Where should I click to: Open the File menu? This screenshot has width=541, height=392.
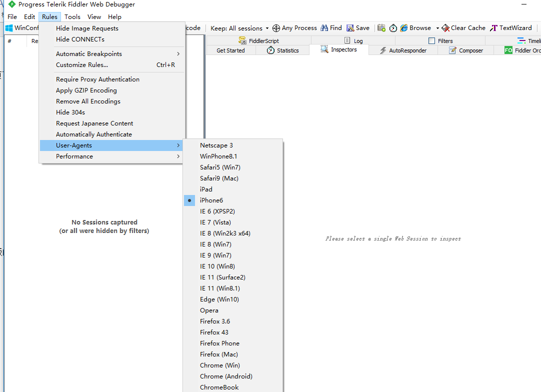(x=12, y=17)
